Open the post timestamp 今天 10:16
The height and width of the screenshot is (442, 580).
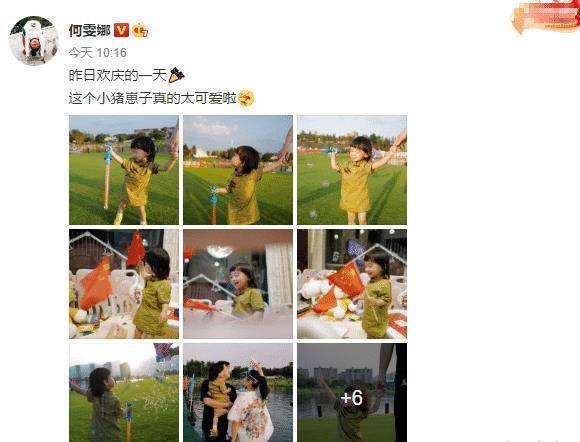[98, 53]
